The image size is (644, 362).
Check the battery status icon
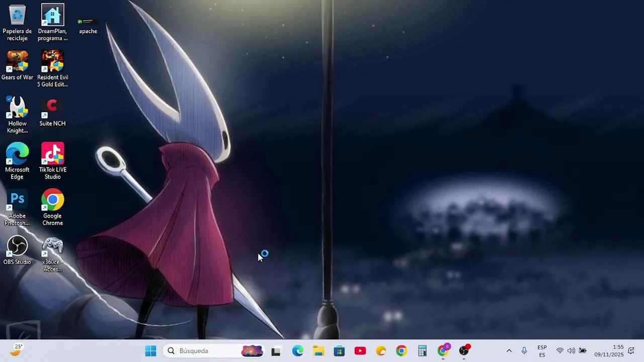[583, 351]
